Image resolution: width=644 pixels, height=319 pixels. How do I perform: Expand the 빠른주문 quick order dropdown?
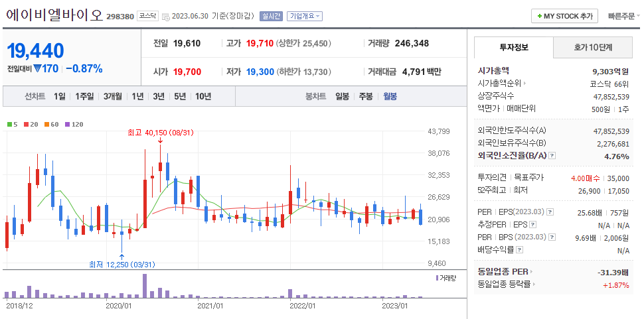pyautogui.click(x=624, y=17)
